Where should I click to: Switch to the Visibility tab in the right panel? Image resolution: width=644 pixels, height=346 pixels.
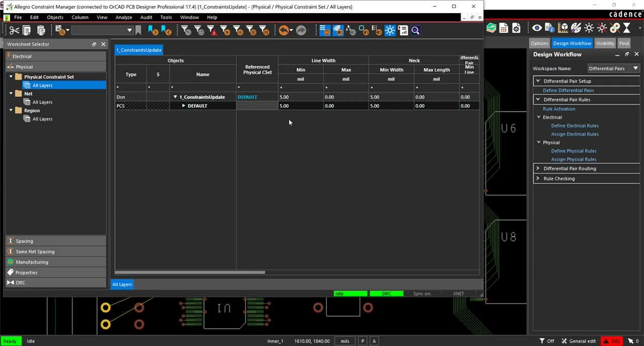605,43
